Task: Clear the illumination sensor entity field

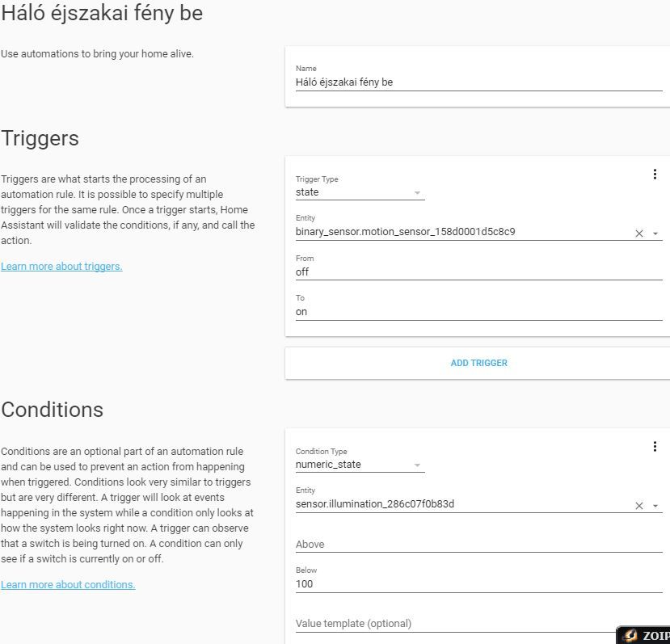Action: pos(638,506)
